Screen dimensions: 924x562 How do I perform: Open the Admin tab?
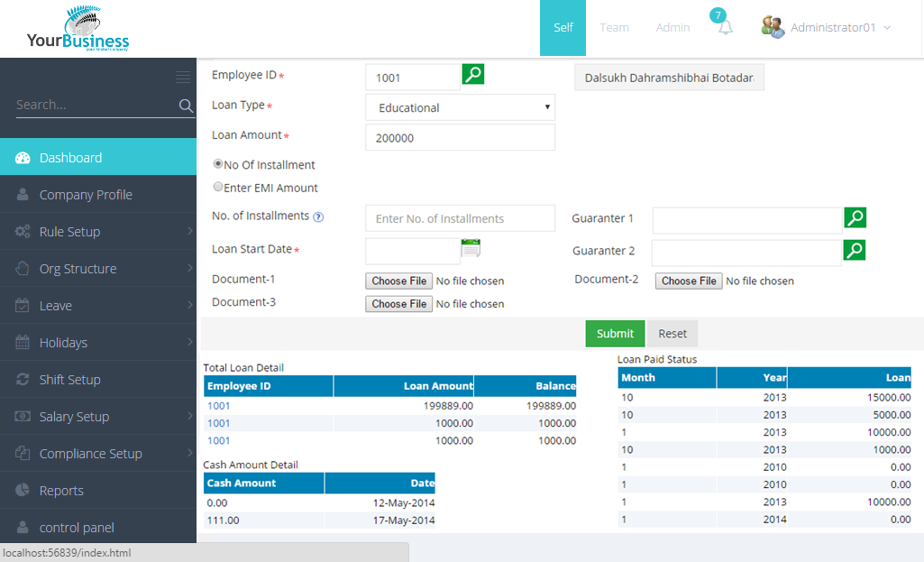click(672, 28)
